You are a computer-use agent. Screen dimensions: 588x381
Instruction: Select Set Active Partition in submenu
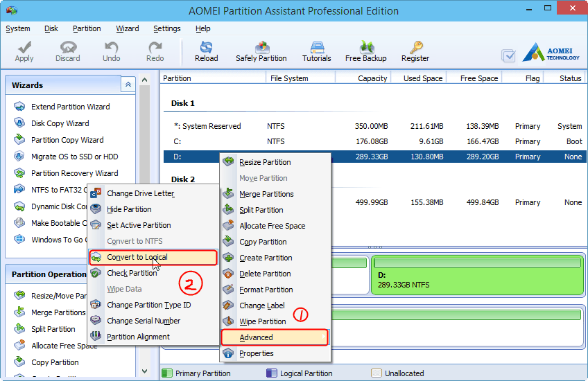(153, 225)
